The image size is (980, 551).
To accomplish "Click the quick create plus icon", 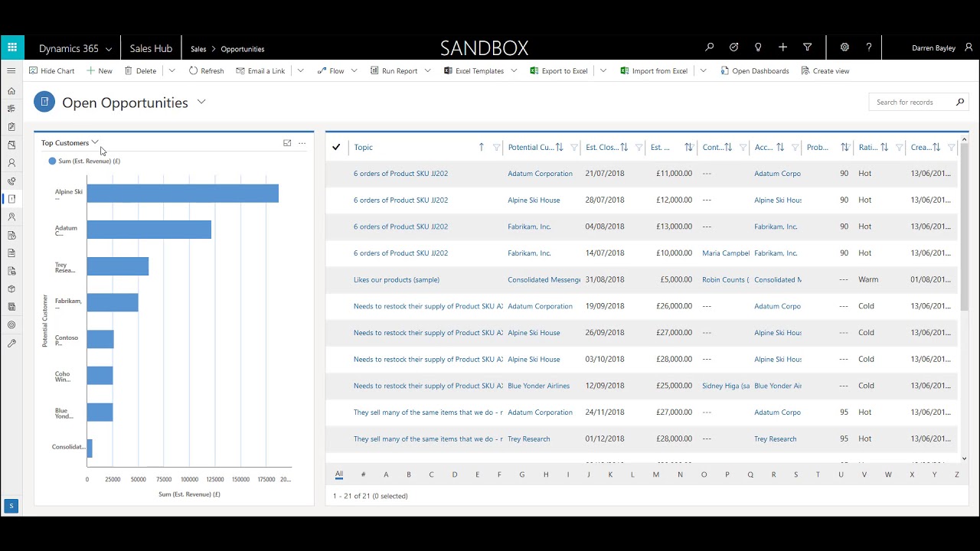I will click(x=782, y=47).
